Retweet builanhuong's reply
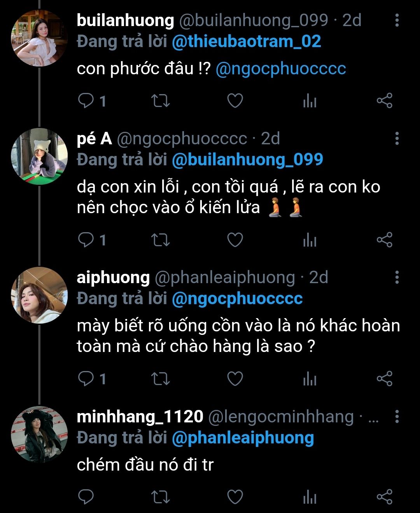The height and width of the screenshot is (513, 420). pyautogui.click(x=160, y=101)
